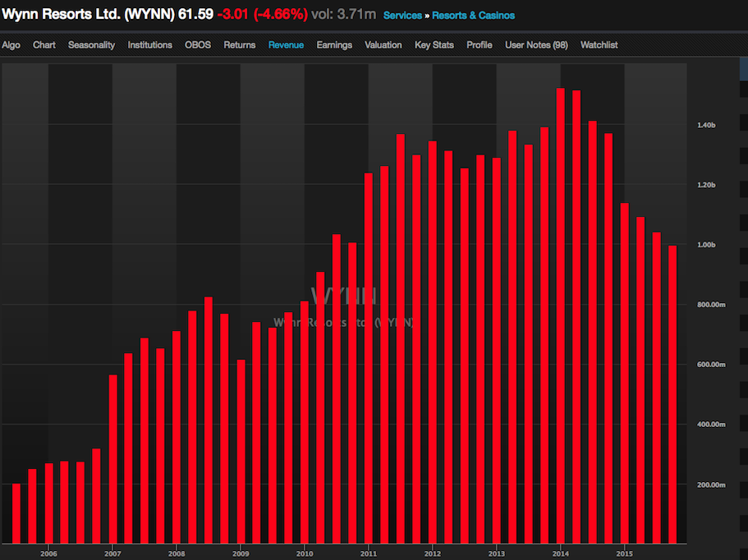This screenshot has width=748, height=560.
Task: Go to the Watchlist tab
Action: click(x=599, y=45)
